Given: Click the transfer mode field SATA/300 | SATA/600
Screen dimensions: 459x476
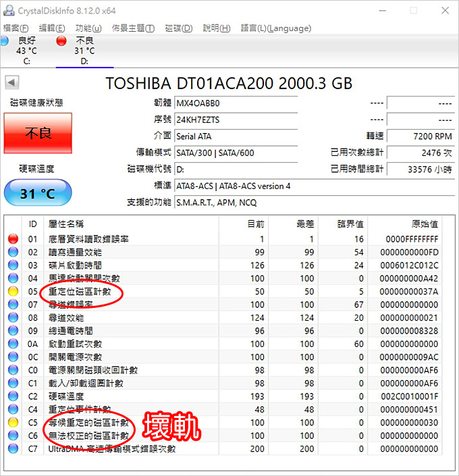Looking at the screenshot, I should point(236,153).
